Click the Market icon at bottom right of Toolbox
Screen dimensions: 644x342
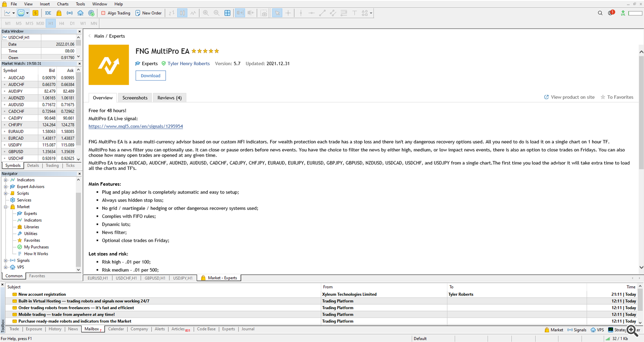click(x=554, y=330)
